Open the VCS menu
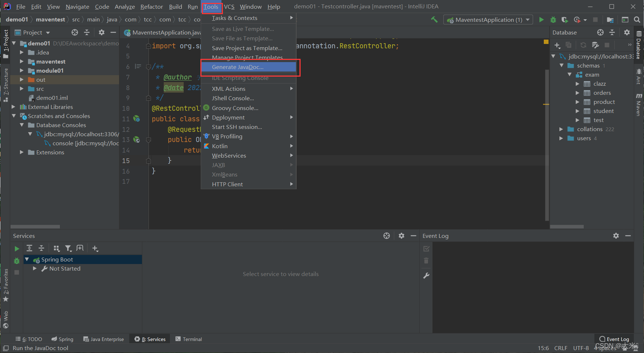 [229, 7]
